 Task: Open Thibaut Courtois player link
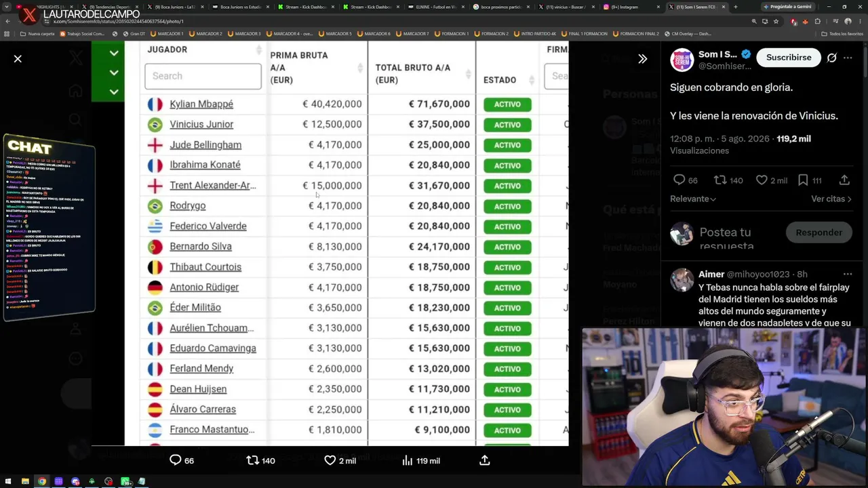pyautogui.click(x=205, y=266)
